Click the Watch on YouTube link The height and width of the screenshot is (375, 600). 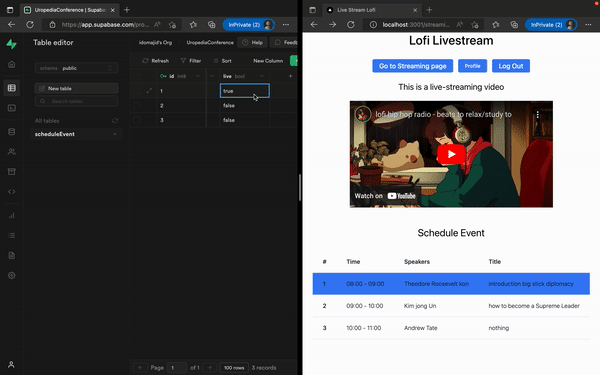(385, 196)
